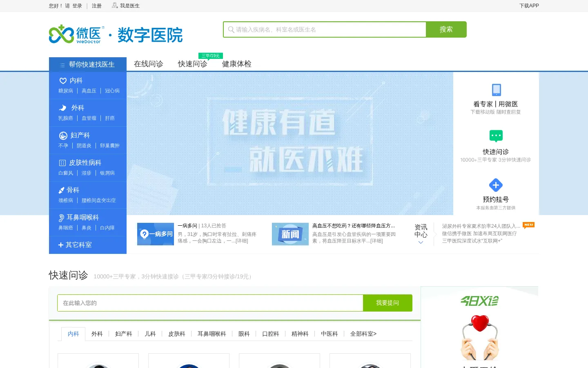Click the 全部科室> link
This screenshot has width=588, height=368.
[363, 334]
